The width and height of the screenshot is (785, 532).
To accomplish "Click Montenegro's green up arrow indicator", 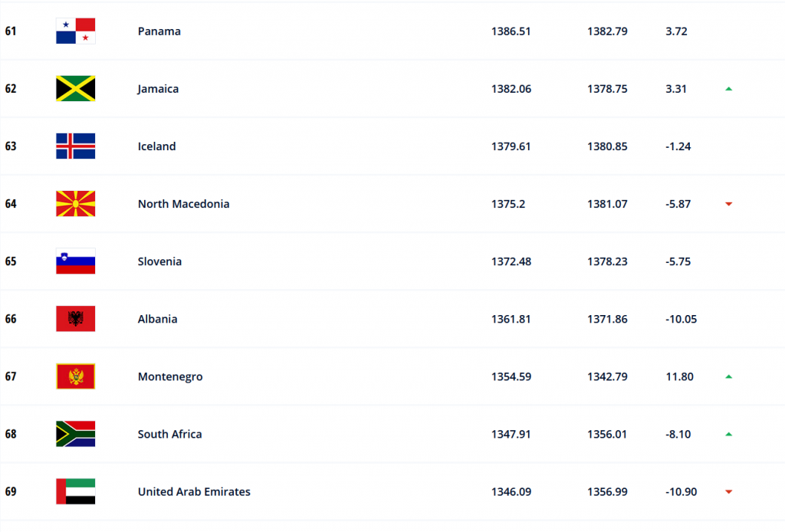I will point(729,377).
